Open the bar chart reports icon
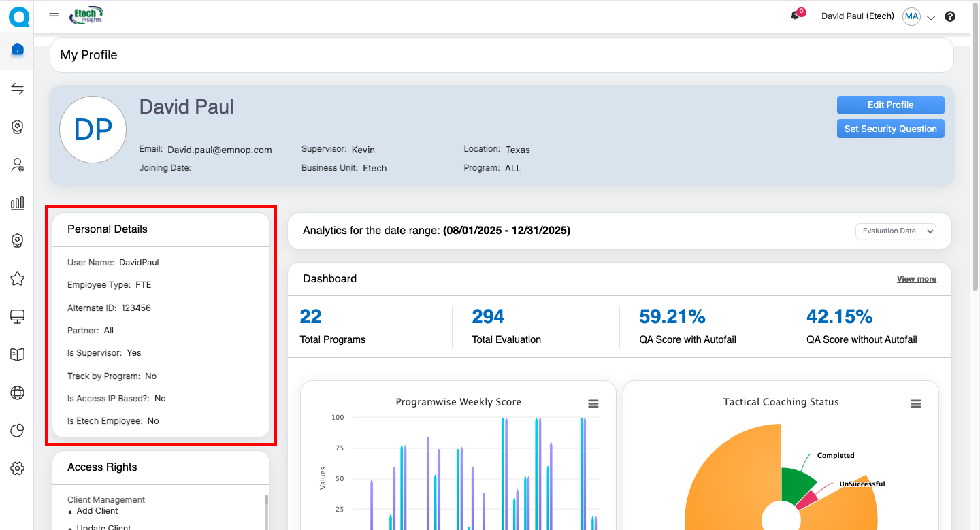The width and height of the screenshot is (980, 530). click(18, 203)
